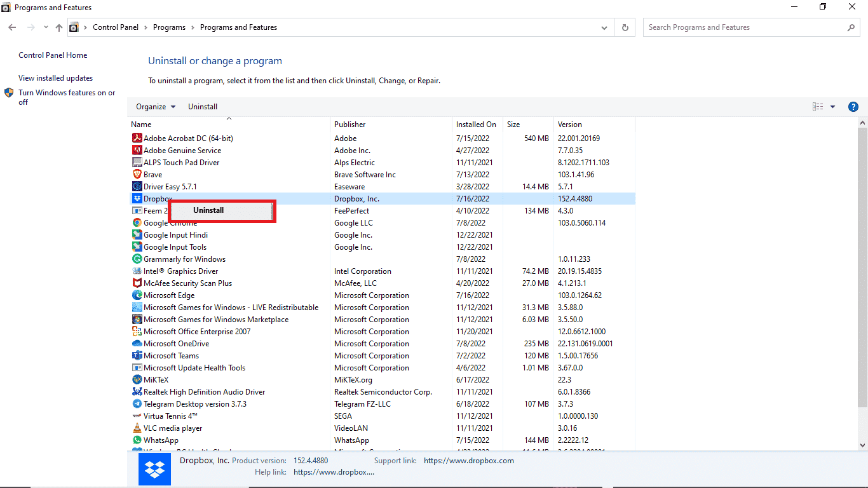The image size is (868, 488).
Task: Expand the chevron after Control Panel breadcrumb
Action: 144,27
